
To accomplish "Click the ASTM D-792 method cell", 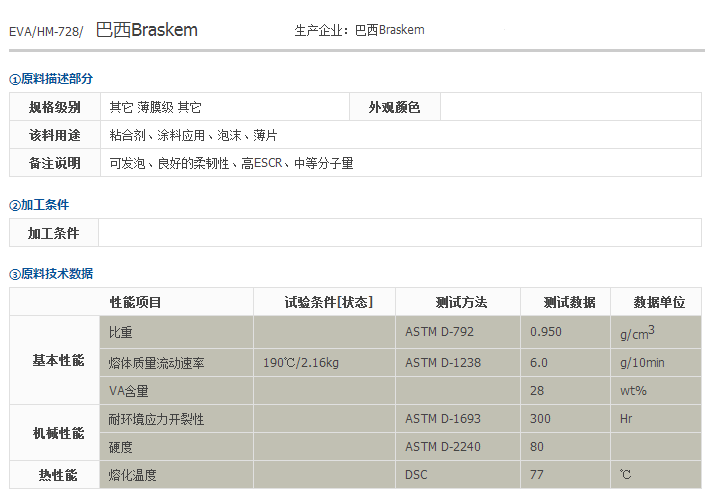I will 458,332.
